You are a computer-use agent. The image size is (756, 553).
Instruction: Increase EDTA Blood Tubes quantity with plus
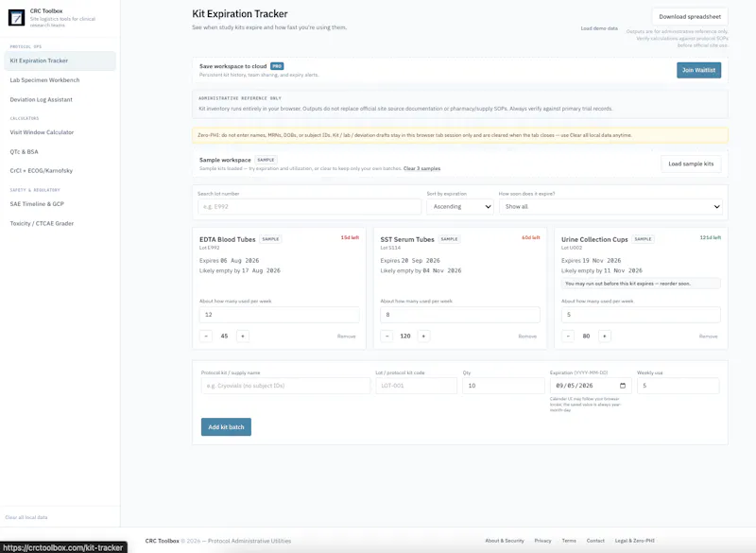point(243,336)
